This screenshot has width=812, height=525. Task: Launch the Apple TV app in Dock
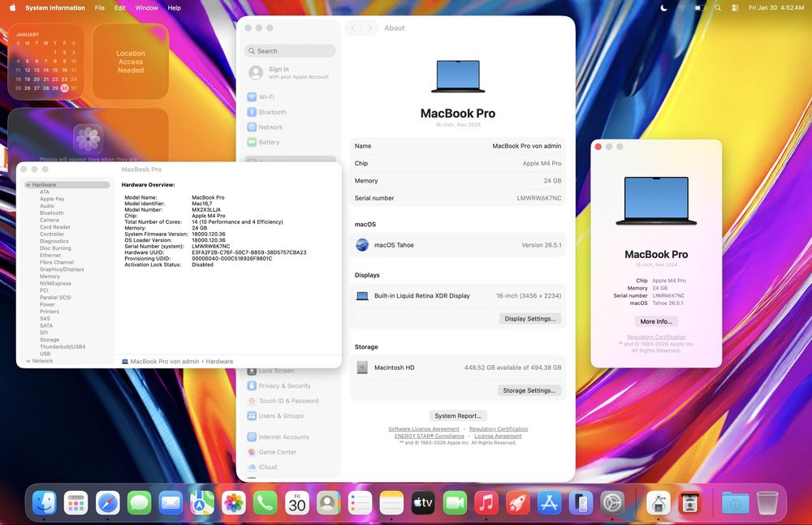coord(423,503)
